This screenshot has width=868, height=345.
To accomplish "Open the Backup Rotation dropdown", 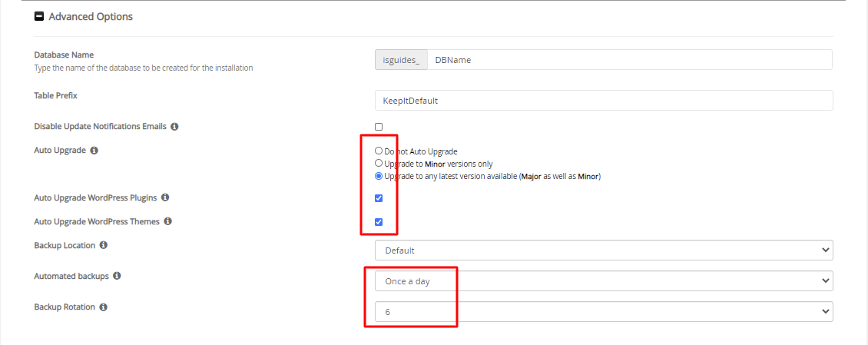I will [604, 312].
